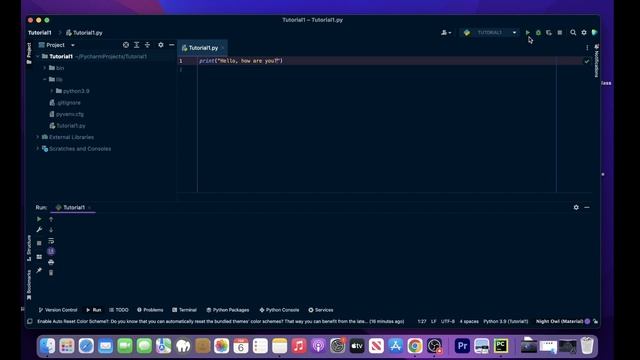Expand Scratches and Consoles node
This screenshot has width=640, height=360.
coord(38,149)
